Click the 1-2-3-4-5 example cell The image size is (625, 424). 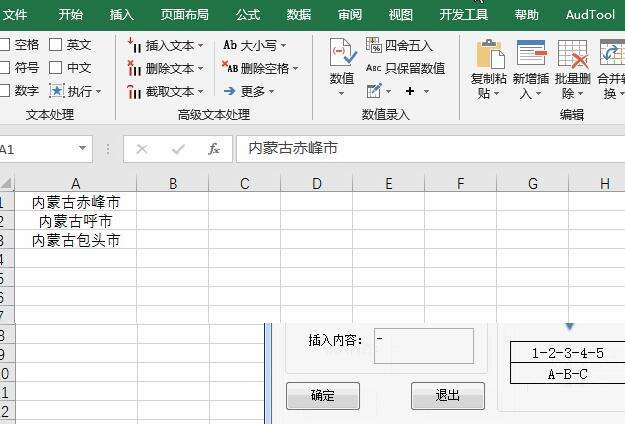568,352
